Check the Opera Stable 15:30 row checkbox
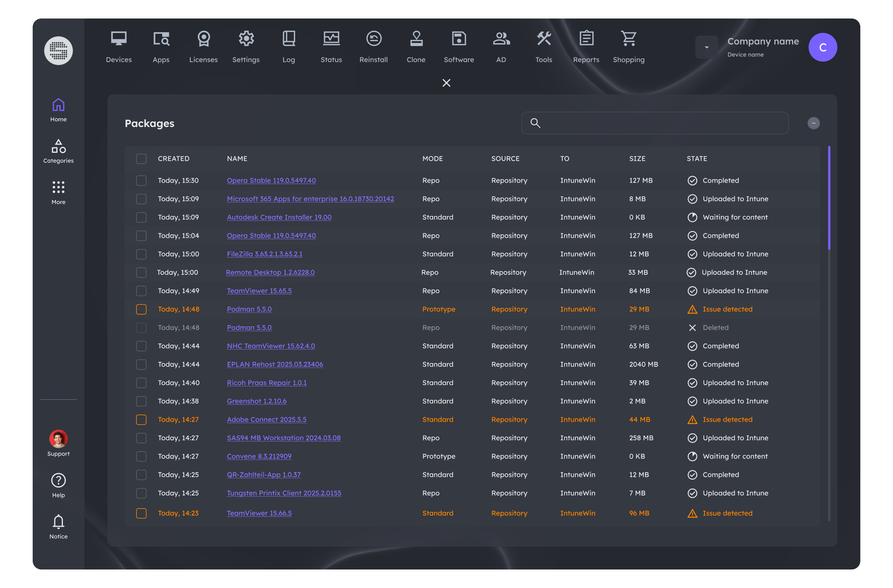Image resolution: width=893 pixels, height=588 pixels. [x=141, y=180]
